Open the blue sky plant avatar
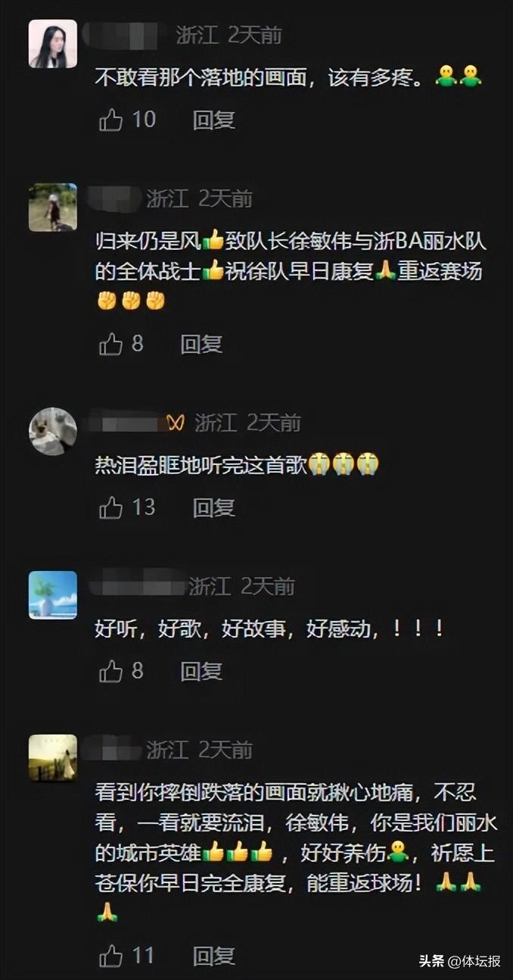The height and width of the screenshot is (980, 513). [53, 595]
